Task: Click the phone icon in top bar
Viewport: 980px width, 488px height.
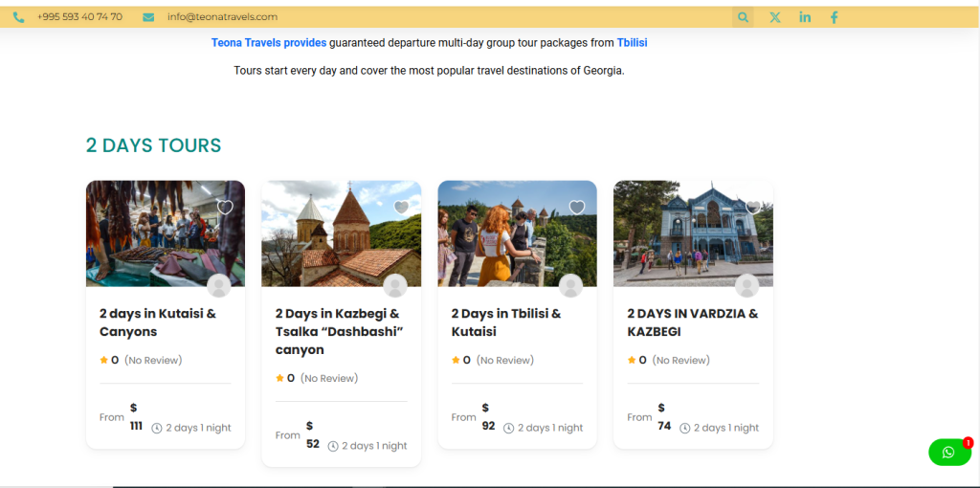Action: tap(19, 17)
